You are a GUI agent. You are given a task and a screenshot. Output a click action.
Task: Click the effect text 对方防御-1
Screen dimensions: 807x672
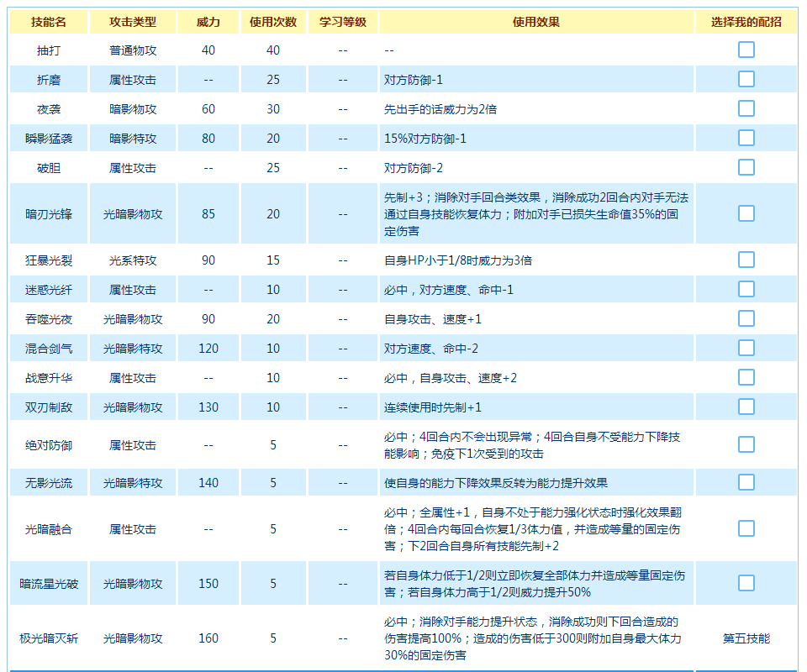click(x=413, y=80)
